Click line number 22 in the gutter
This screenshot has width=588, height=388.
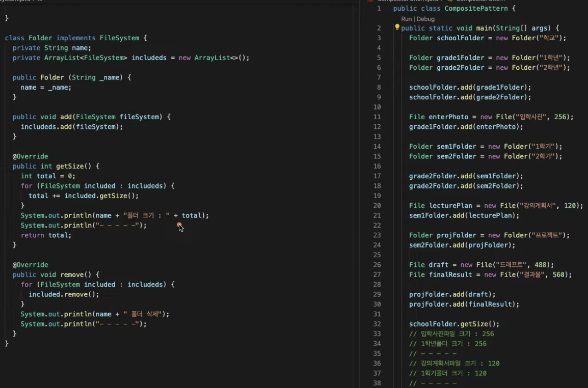point(377,226)
